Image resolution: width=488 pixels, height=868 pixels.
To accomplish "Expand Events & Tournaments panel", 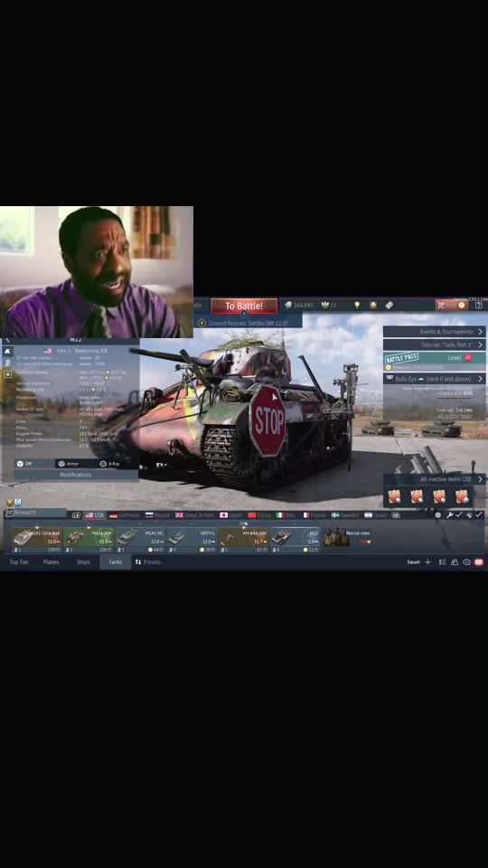I will pos(435,332).
